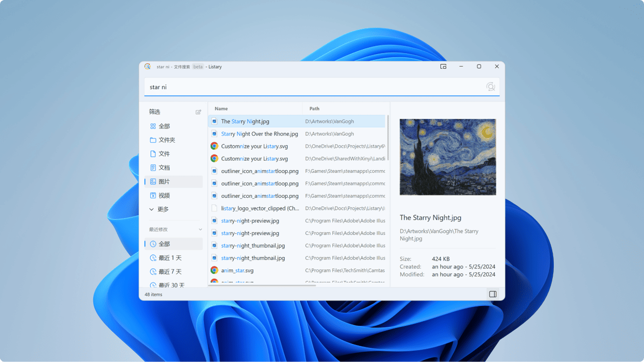Select Customnize your Listary.svg in Projects\Listary6 path

[x=297, y=146]
